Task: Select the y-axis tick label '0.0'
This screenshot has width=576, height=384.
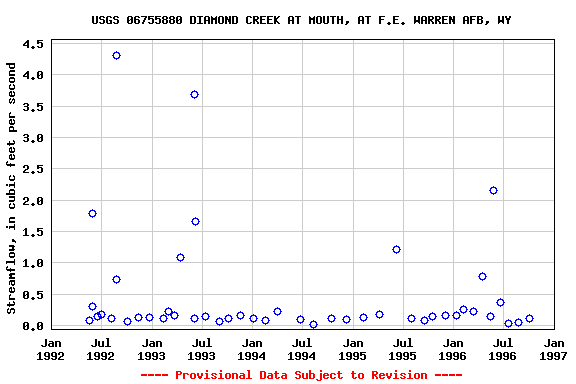Action: click(33, 326)
